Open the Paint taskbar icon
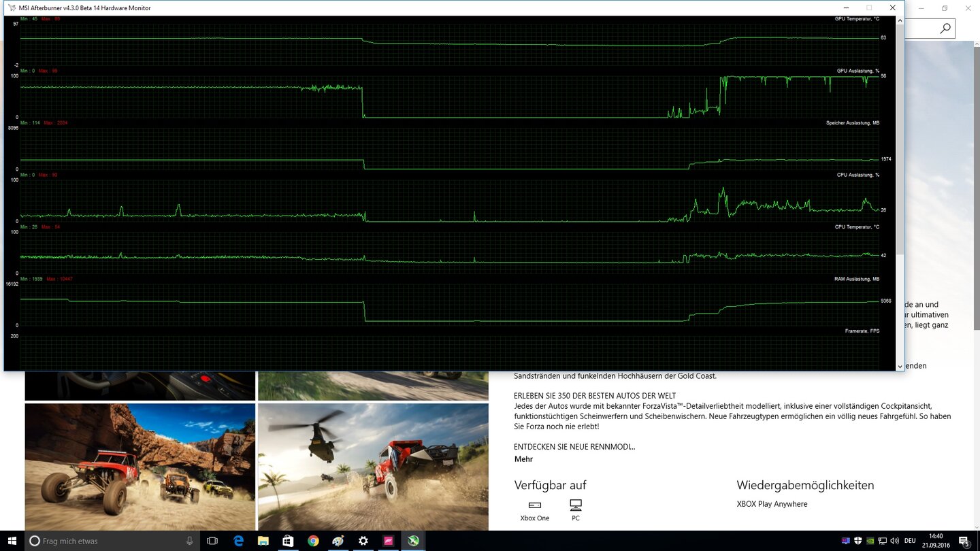 [338, 541]
